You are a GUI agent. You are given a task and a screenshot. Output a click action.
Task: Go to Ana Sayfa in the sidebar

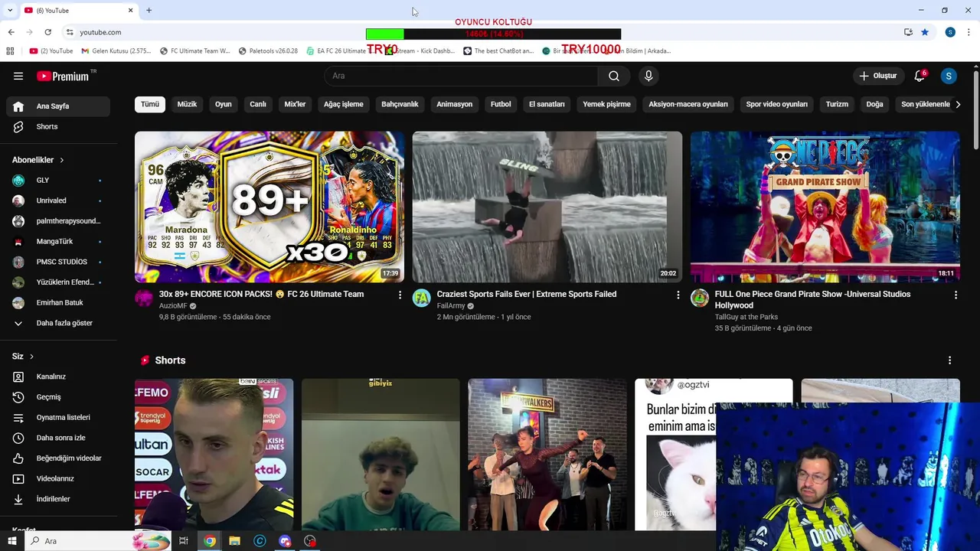[58, 106]
